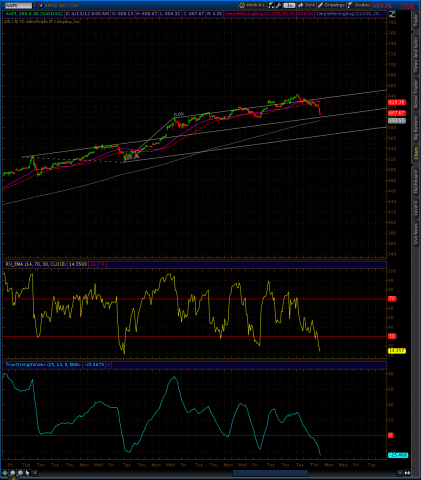
Task: Click the horizontal time scrollbar thumb
Action: coord(270,473)
